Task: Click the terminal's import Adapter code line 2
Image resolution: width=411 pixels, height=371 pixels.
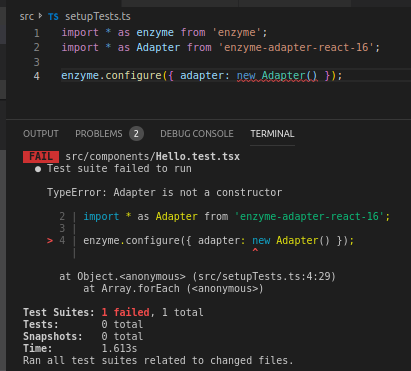Action: click(x=237, y=216)
